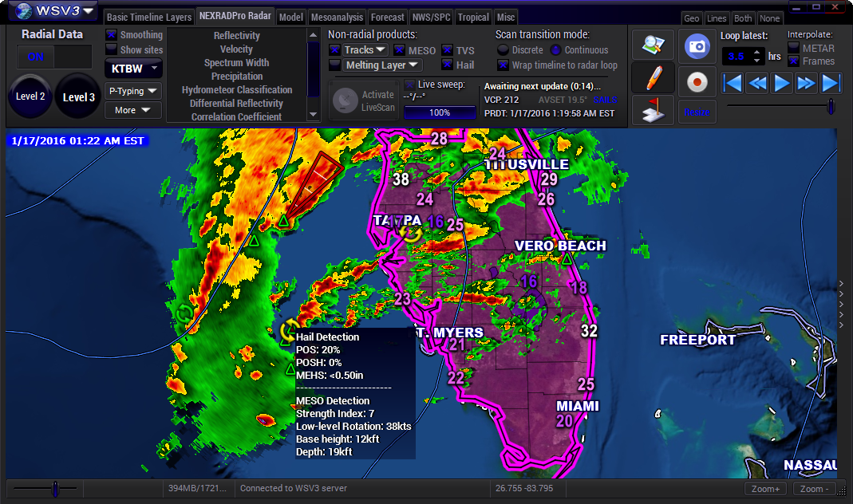Click the Resize button
This screenshot has height=504, width=853.
click(697, 112)
